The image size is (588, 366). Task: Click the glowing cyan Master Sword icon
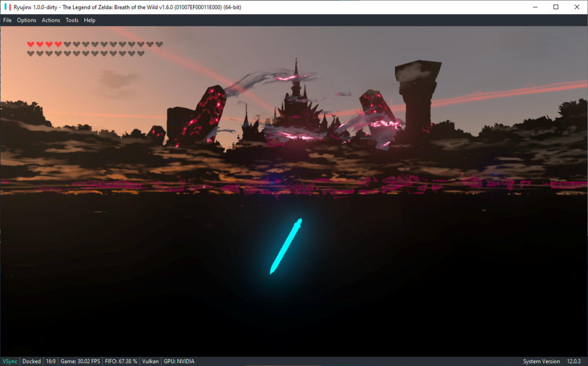click(286, 246)
